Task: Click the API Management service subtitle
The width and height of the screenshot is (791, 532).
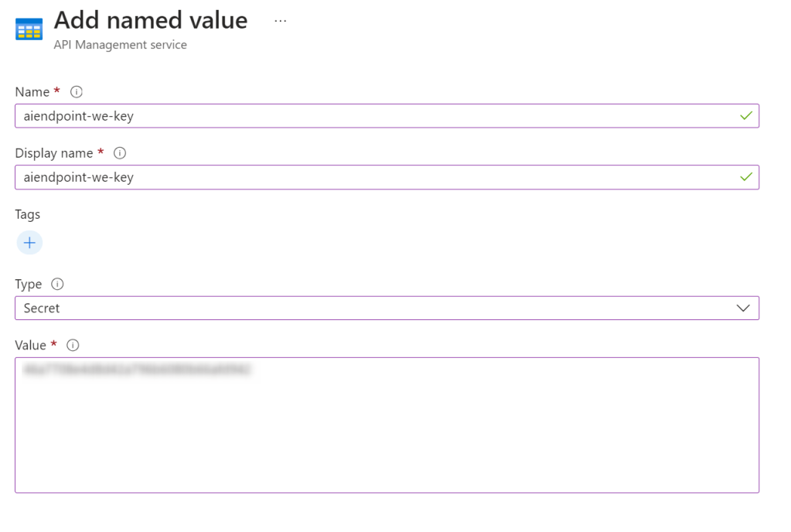Action: pyautogui.click(x=120, y=45)
